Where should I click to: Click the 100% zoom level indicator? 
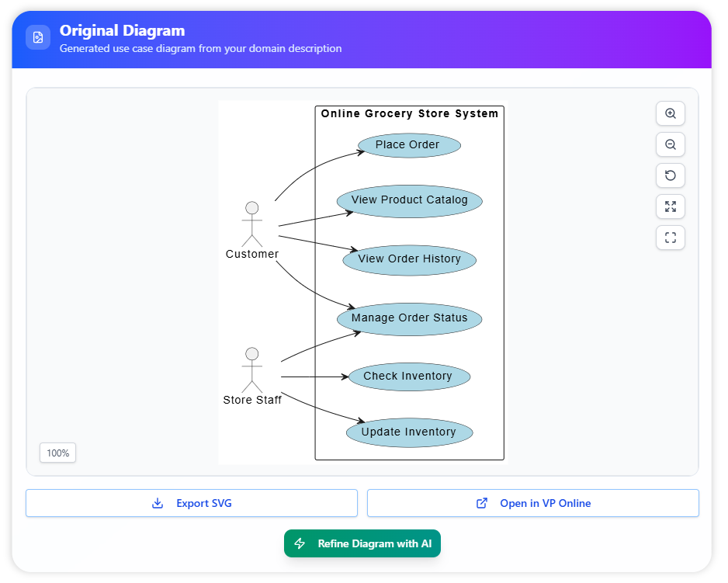58,453
